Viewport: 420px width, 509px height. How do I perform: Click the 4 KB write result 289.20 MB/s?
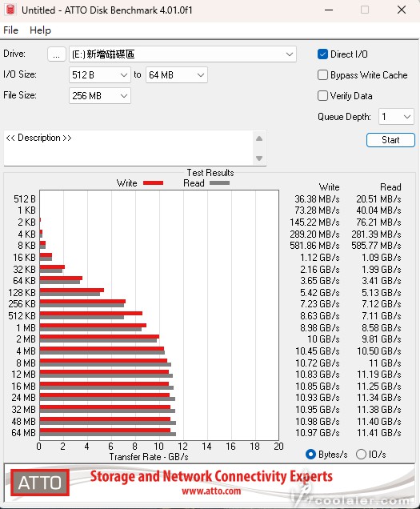pos(314,234)
